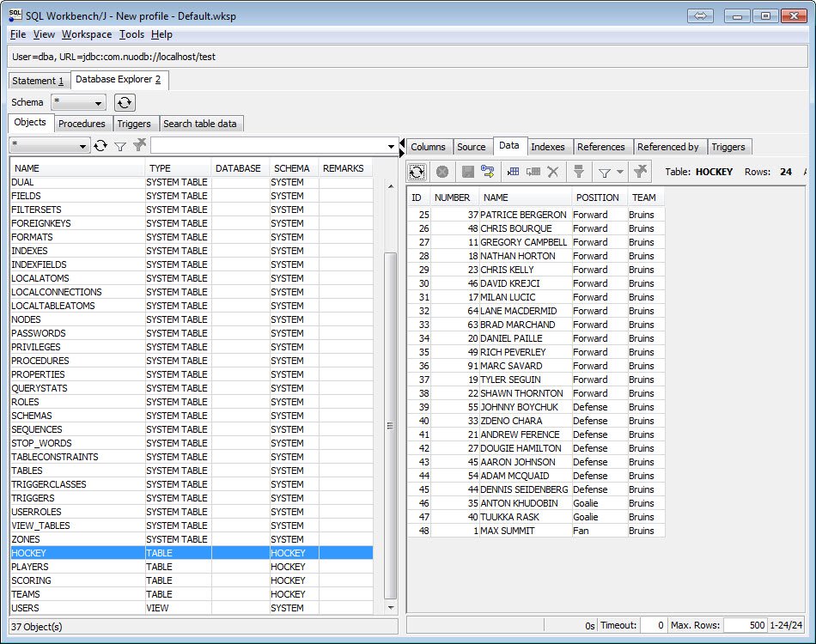Reload the HOCKEY table data

pyautogui.click(x=417, y=172)
